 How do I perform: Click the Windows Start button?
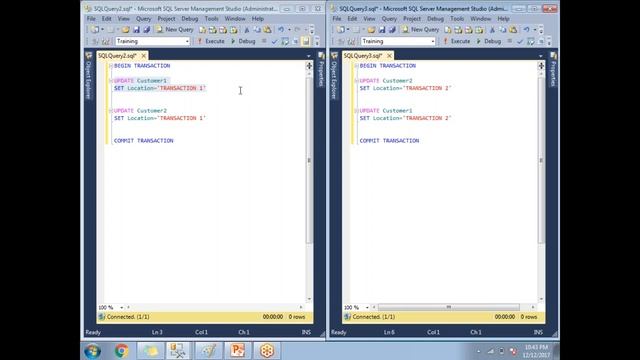[x=93, y=351]
